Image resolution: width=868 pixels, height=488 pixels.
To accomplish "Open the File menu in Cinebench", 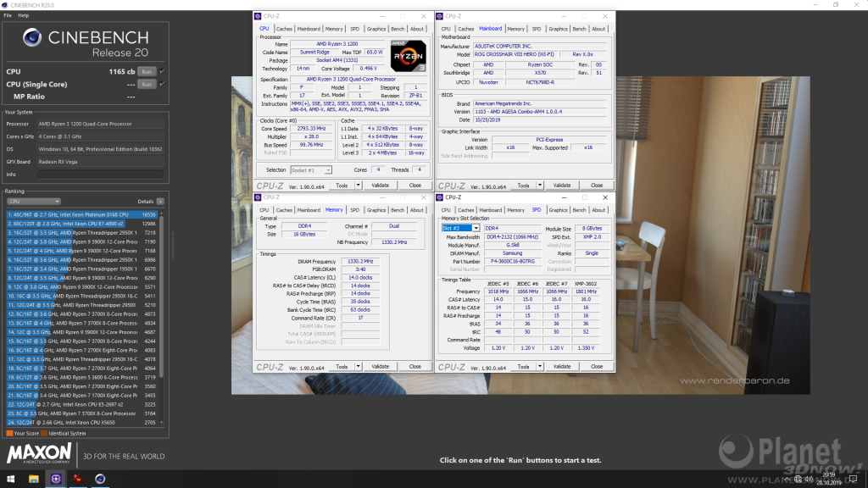I will [8, 15].
